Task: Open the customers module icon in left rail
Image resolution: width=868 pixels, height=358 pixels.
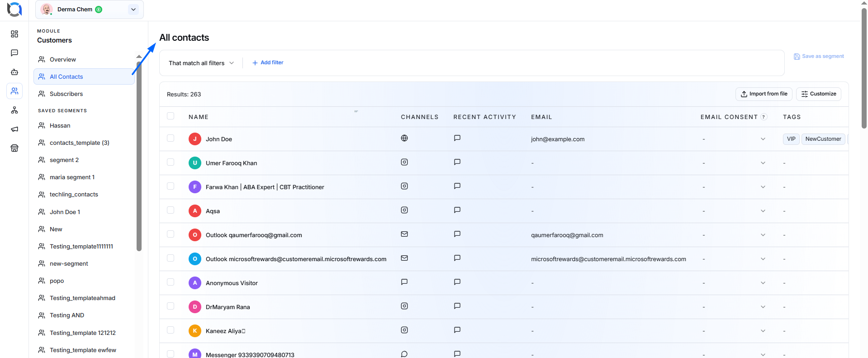Action: click(x=14, y=91)
